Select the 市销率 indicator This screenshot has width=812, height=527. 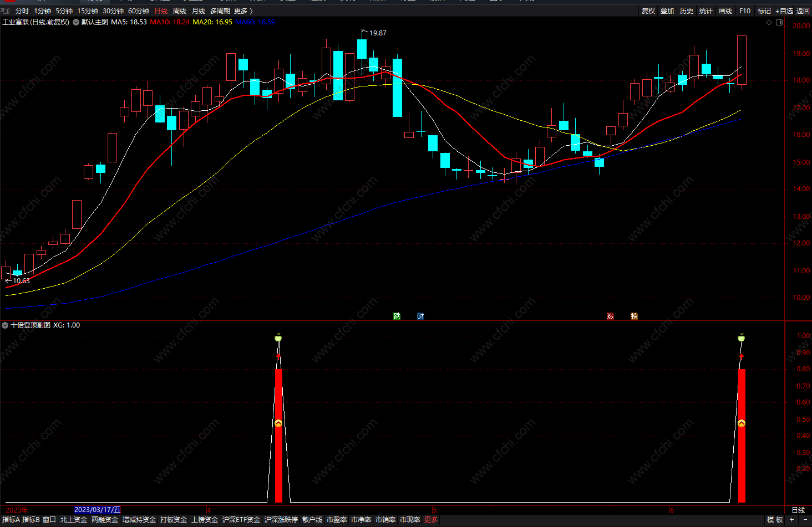click(385, 520)
